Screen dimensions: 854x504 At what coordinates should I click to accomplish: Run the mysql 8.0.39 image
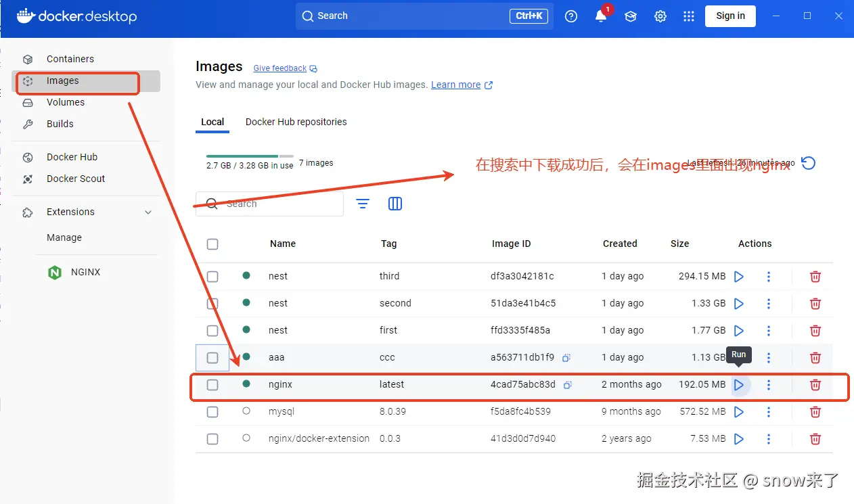coord(739,412)
